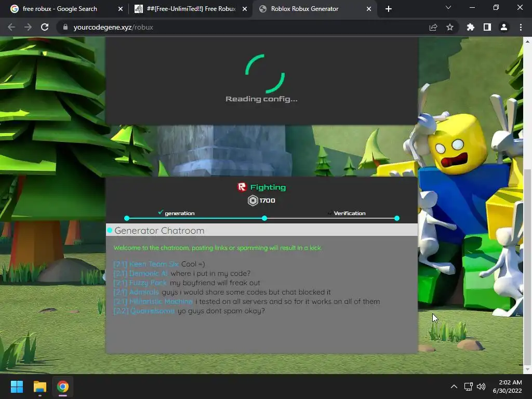Image resolution: width=532 pixels, height=399 pixels.
Task: Click the 'generation' step label
Action: pyautogui.click(x=179, y=213)
